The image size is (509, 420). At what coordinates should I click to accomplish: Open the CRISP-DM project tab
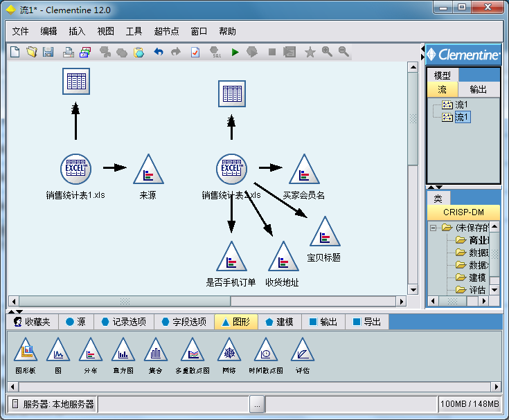463,212
